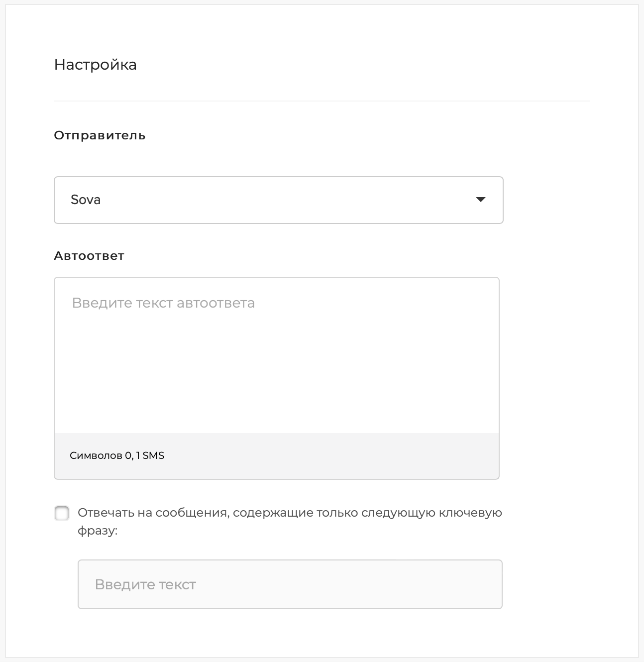Click the empty middle area of the autoreply text box
The width and height of the screenshot is (644, 662).
coord(276,368)
